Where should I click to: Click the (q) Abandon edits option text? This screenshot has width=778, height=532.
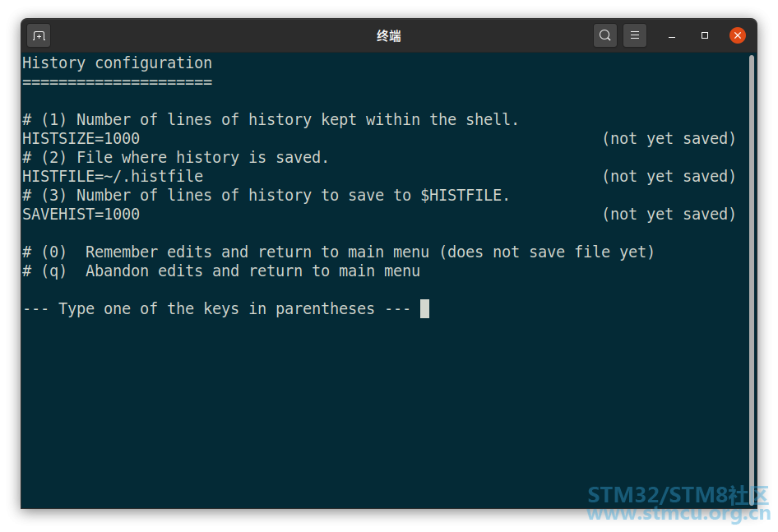tap(221, 271)
